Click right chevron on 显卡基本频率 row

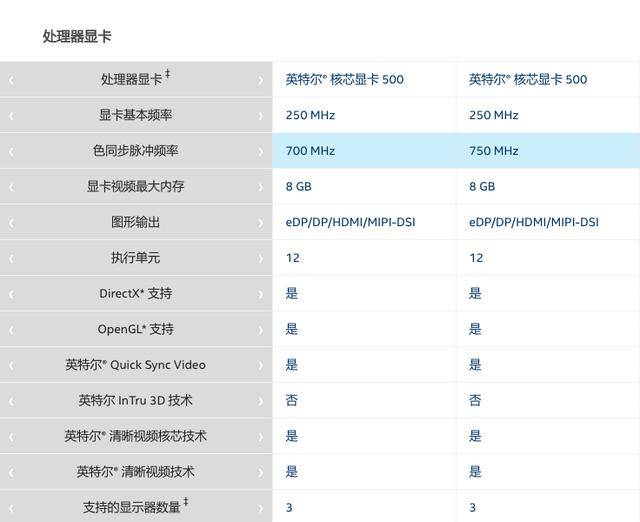point(260,116)
